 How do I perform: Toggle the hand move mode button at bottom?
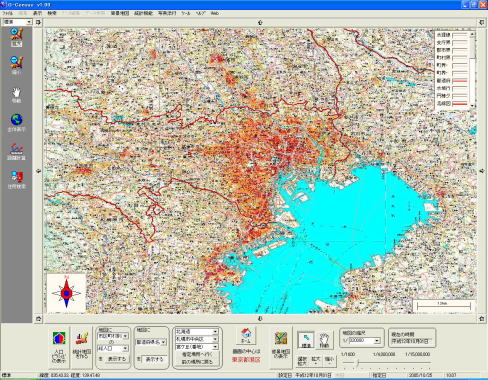pos(324,340)
